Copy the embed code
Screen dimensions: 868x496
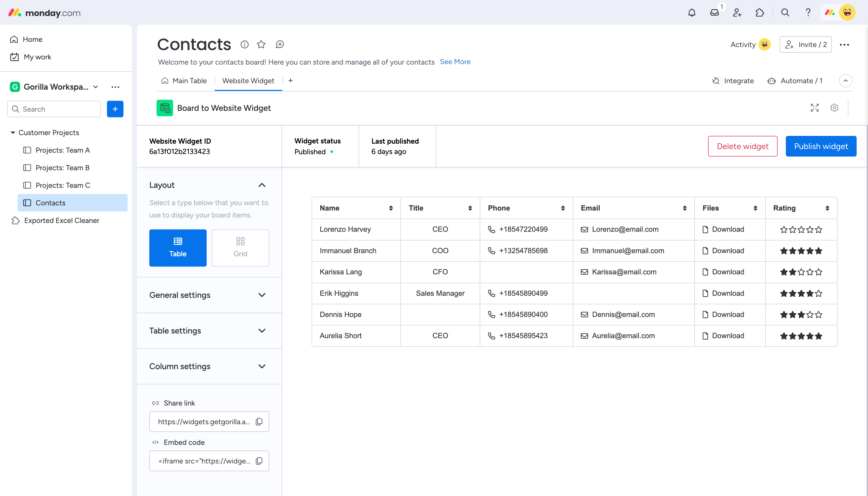[259, 461]
